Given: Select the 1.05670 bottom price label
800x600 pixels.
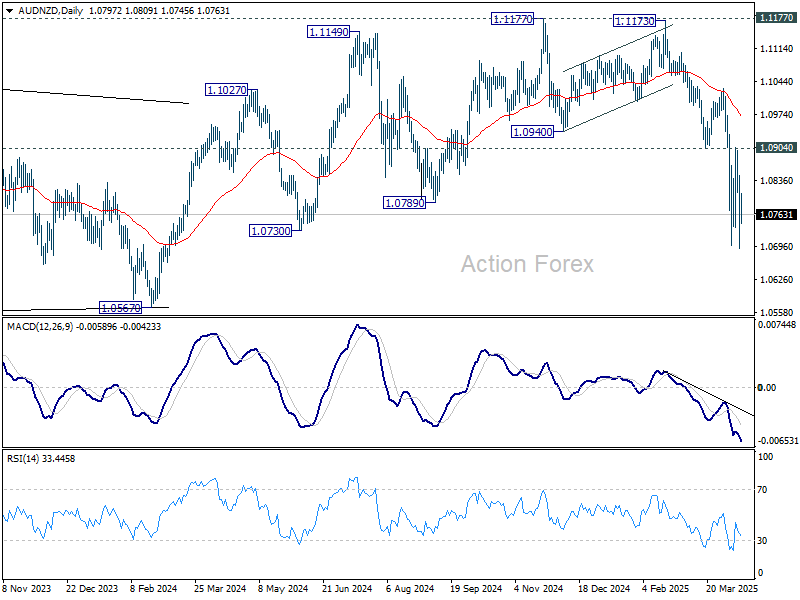Looking at the screenshot, I should (x=120, y=308).
